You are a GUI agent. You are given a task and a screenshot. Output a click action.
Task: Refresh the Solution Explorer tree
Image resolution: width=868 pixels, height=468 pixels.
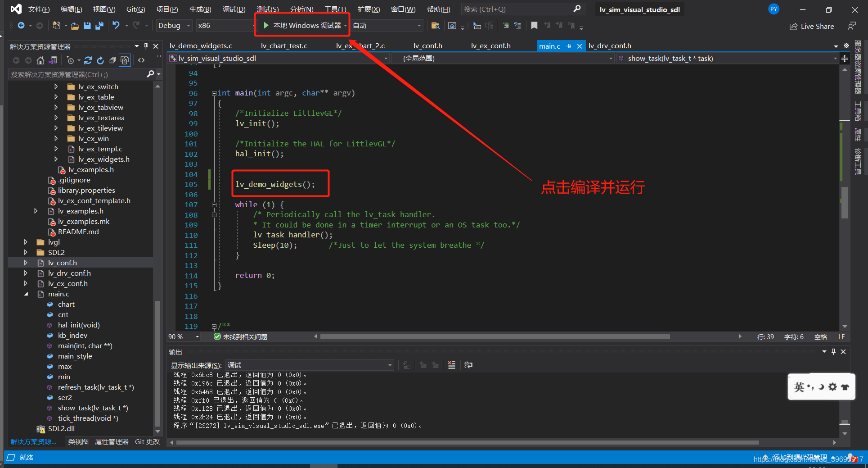pos(100,60)
